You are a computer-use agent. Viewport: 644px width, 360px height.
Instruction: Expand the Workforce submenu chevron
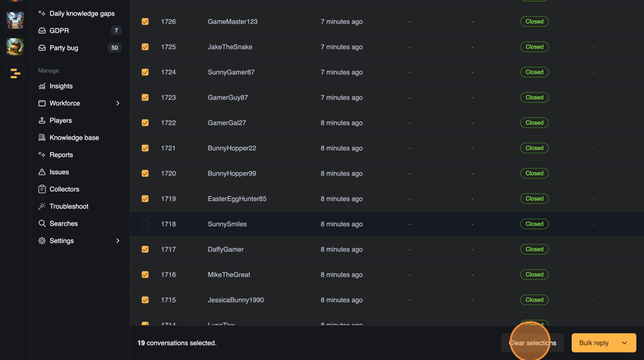coord(118,104)
